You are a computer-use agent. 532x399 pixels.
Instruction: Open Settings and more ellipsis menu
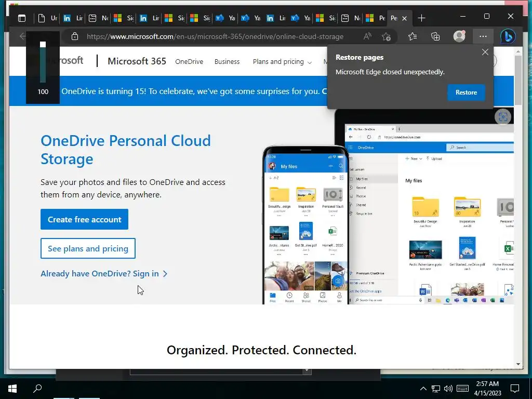point(483,36)
